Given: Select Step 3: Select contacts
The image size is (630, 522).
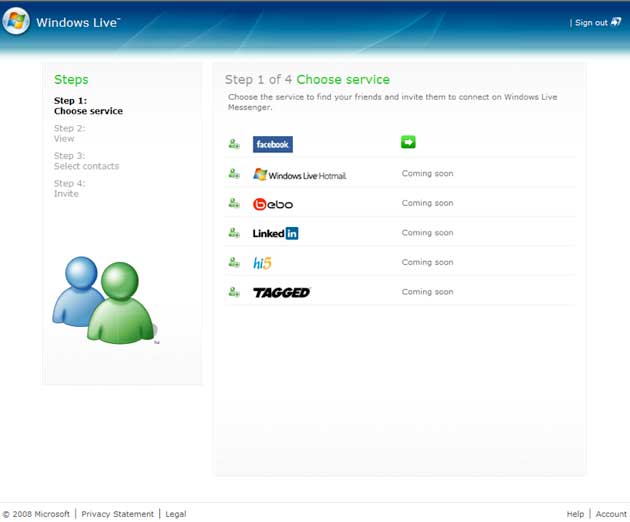Looking at the screenshot, I should tap(86, 161).
